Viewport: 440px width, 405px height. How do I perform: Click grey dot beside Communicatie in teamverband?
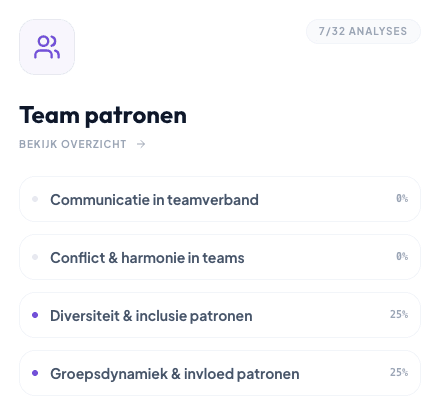coord(35,199)
